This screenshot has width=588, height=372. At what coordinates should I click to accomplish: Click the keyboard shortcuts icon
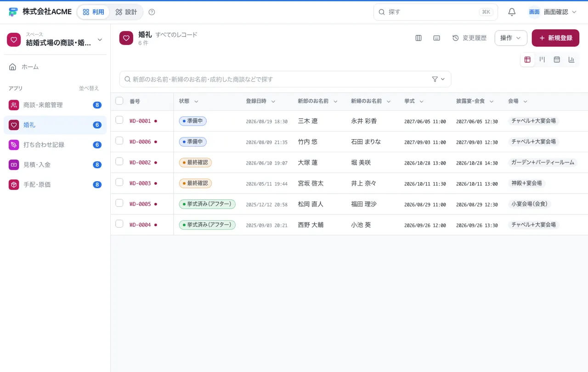437,38
